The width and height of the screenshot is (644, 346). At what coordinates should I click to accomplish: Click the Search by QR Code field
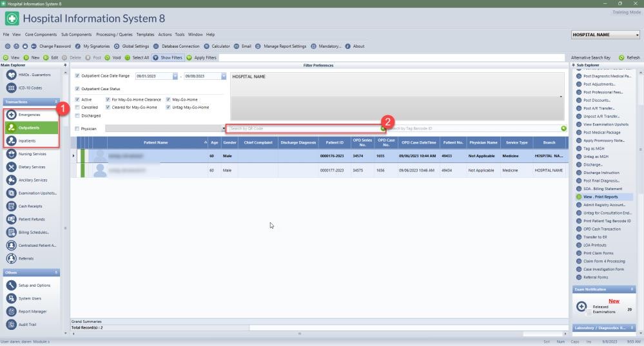point(303,129)
